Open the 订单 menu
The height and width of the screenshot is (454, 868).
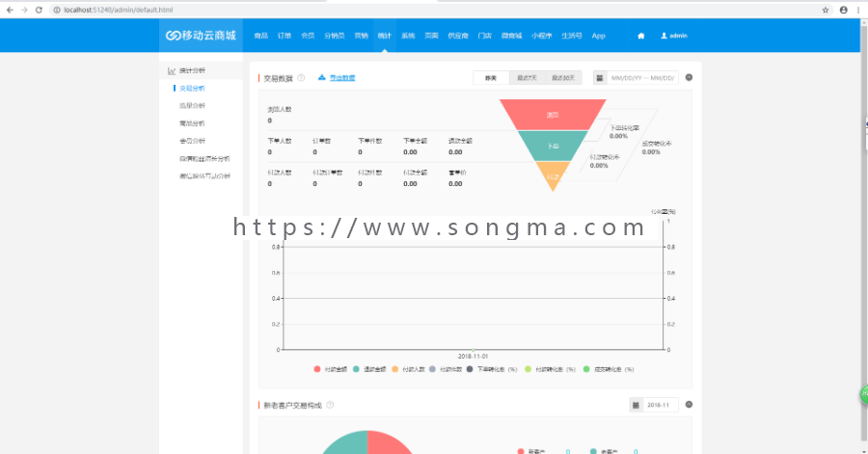coord(284,36)
